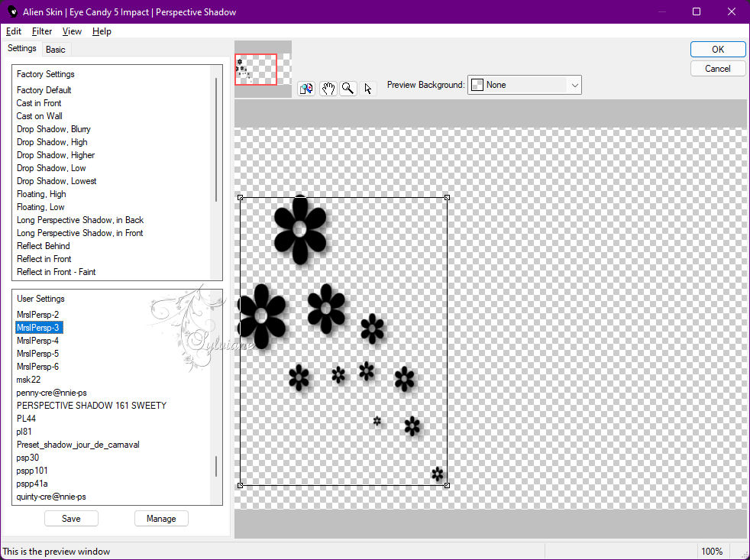Image resolution: width=750 pixels, height=560 pixels.
Task: Select the hand pan tool
Action: click(x=328, y=89)
